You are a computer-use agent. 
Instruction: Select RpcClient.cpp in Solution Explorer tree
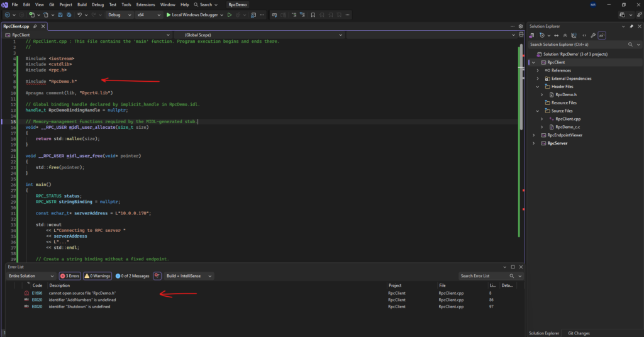click(x=568, y=119)
